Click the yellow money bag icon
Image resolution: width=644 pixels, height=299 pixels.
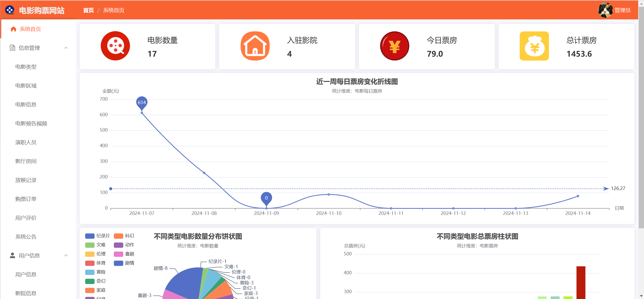(x=534, y=46)
